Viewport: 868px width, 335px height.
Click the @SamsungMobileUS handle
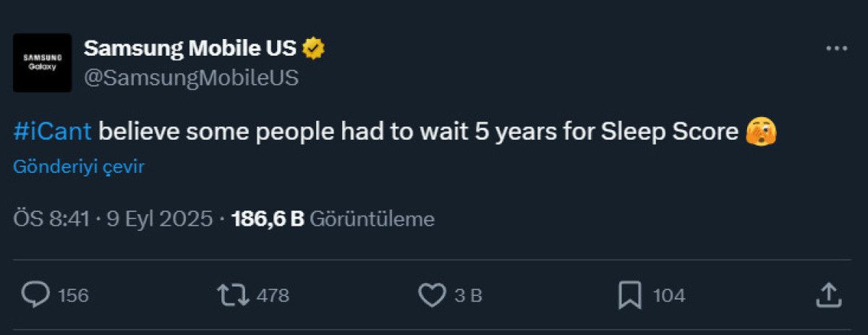click(x=191, y=77)
